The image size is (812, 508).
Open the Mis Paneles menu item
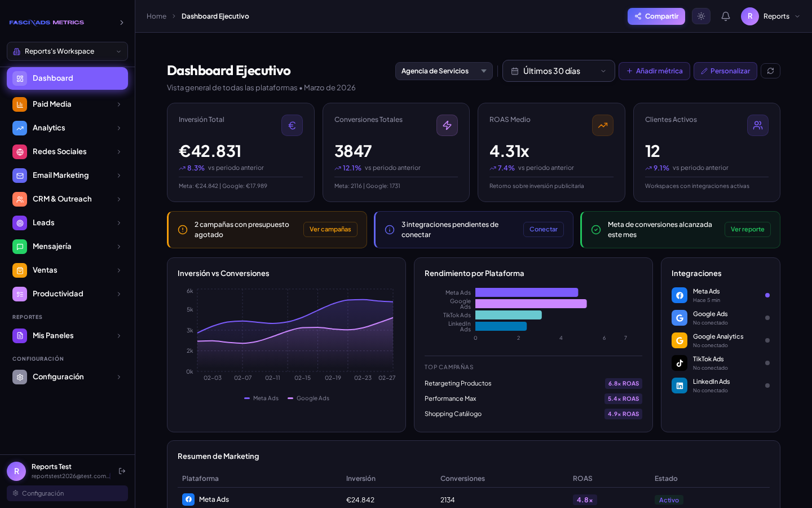tap(67, 336)
